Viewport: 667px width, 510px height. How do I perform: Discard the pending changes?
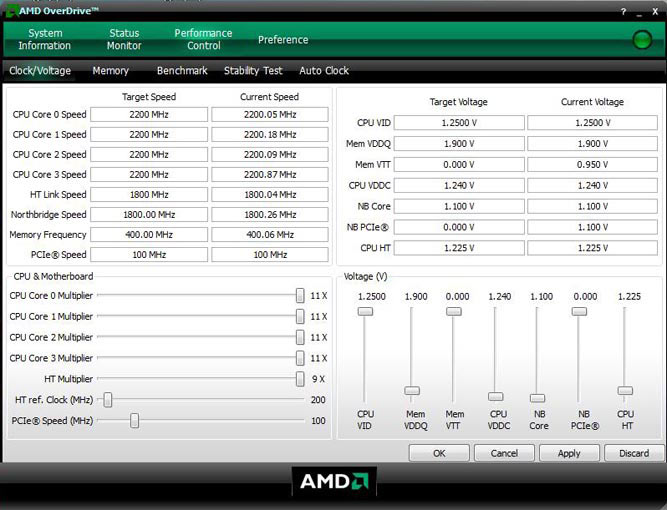[634, 453]
